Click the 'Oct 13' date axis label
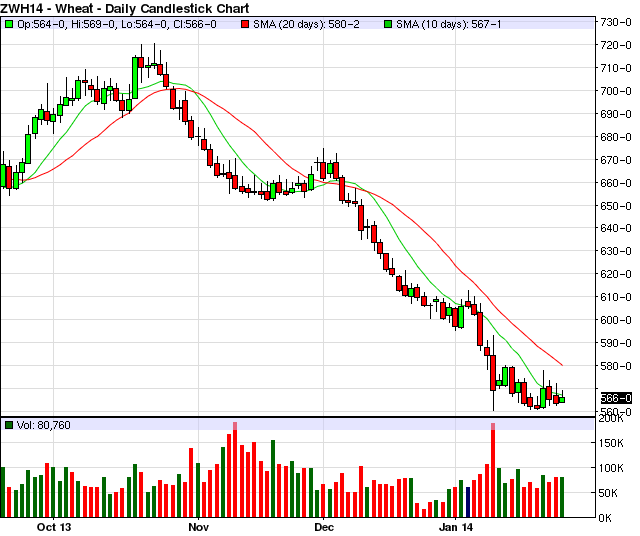Image resolution: width=640 pixels, height=536 pixels. click(x=54, y=527)
